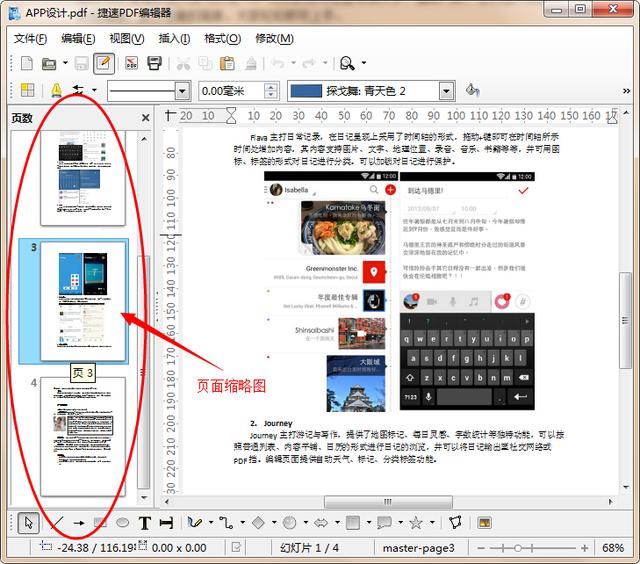Open the Redo history dropdown arrow
The height and width of the screenshot is (564, 640).
[325, 63]
